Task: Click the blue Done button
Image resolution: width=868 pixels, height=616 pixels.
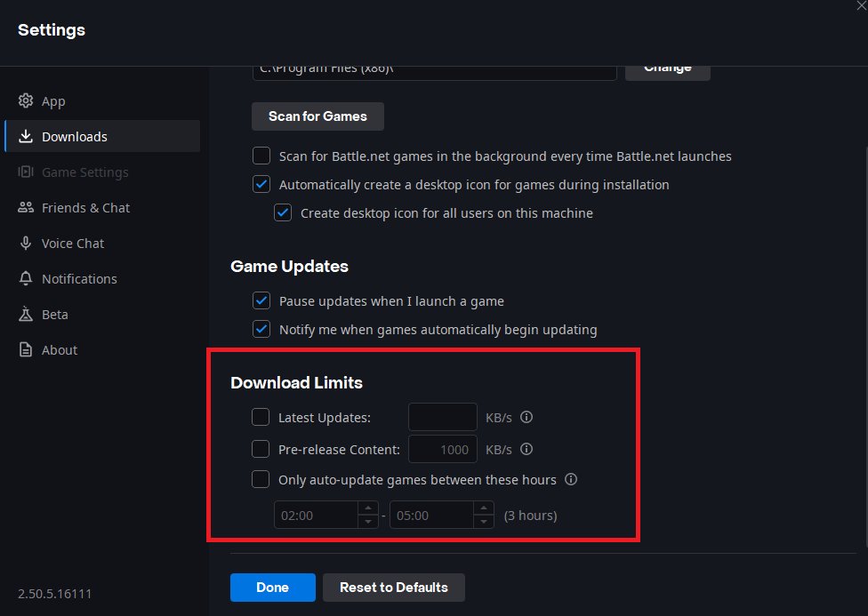Action: 273,588
